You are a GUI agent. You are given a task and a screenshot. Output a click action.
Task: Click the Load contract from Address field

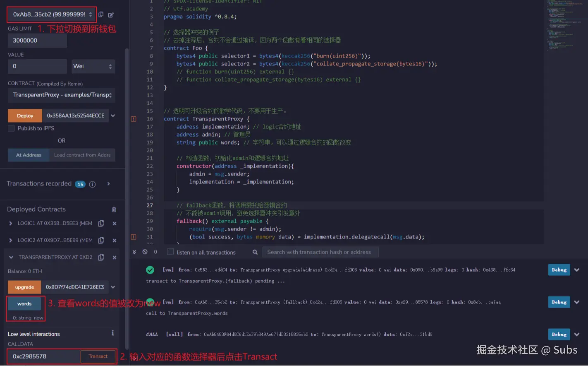(82, 155)
